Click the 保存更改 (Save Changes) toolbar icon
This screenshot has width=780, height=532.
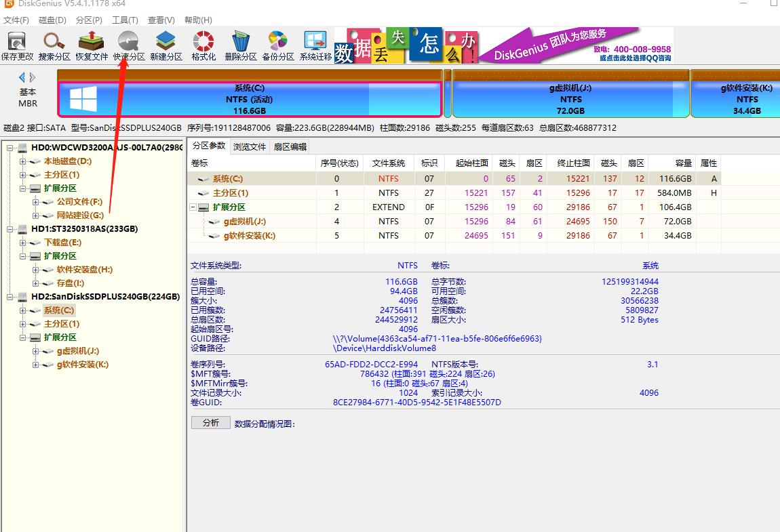(x=18, y=45)
